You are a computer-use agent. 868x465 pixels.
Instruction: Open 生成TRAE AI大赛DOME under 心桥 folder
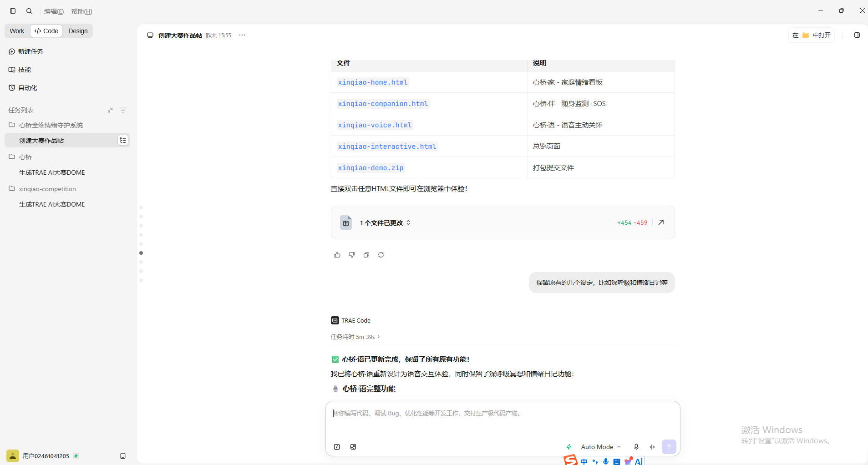(x=52, y=172)
